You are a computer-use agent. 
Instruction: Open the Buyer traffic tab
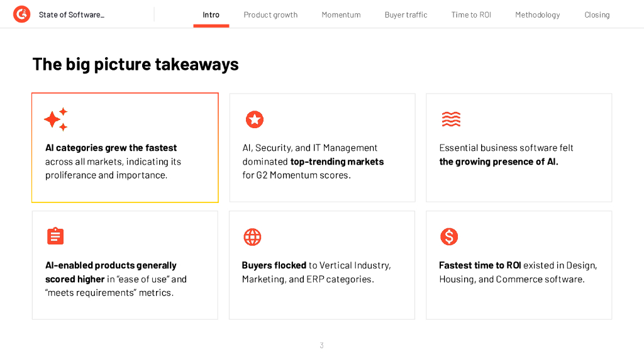406,15
